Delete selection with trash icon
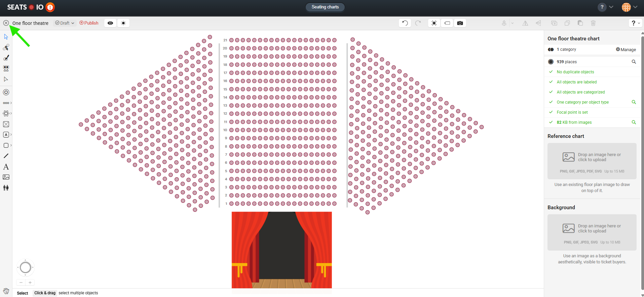 (593, 23)
